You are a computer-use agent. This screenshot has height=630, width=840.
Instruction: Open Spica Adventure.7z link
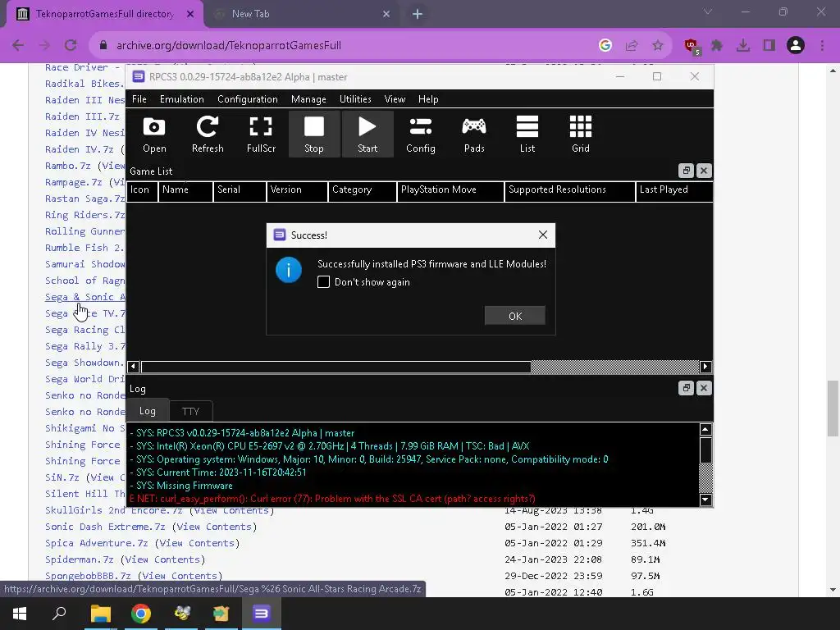point(97,543)
